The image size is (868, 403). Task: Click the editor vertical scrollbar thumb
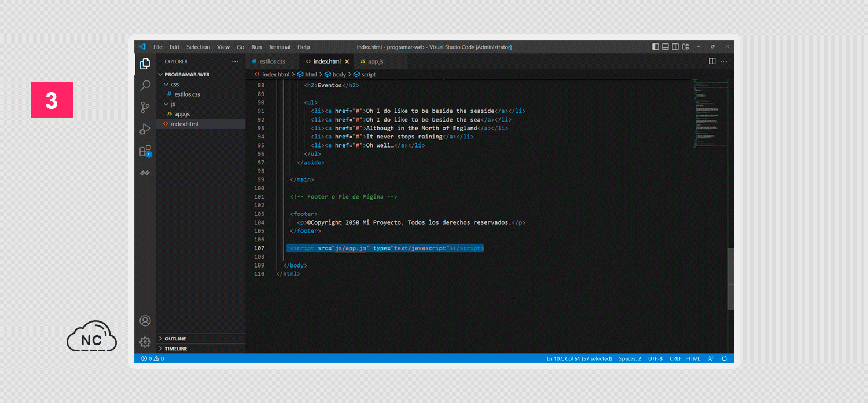(x=731, y=279)
